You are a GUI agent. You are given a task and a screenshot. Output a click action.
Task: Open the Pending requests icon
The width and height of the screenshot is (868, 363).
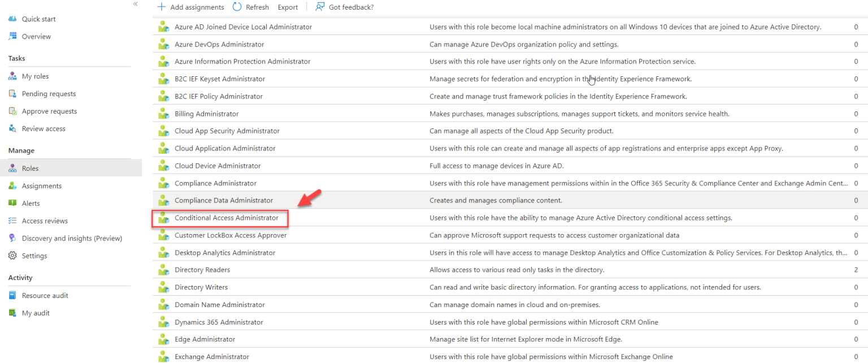(x=12, y=93)
